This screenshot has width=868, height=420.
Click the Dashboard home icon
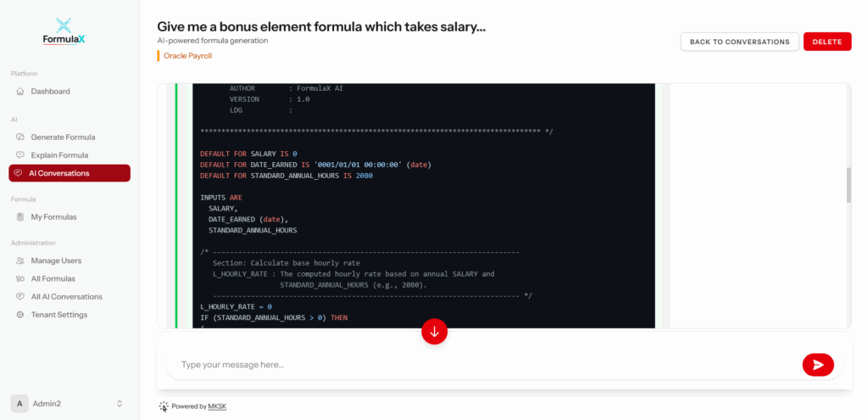tap(20, 91)
